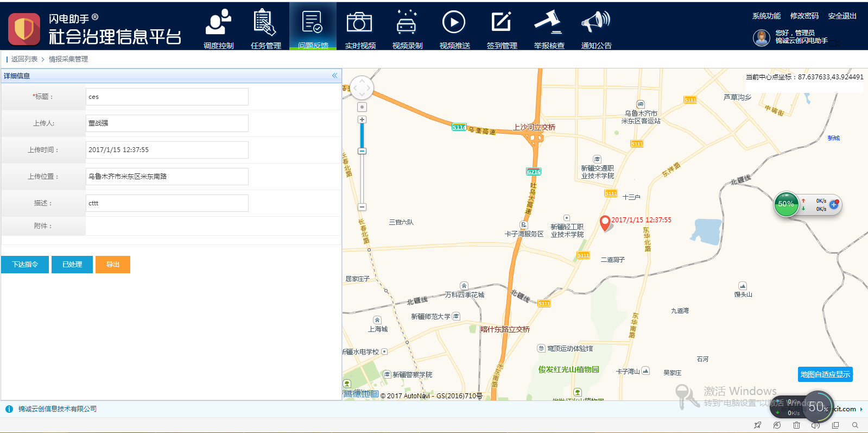Click the red location marker on map
Viewport: 868px width, 433px height.
pyautogui.click(x=605, y=223)
